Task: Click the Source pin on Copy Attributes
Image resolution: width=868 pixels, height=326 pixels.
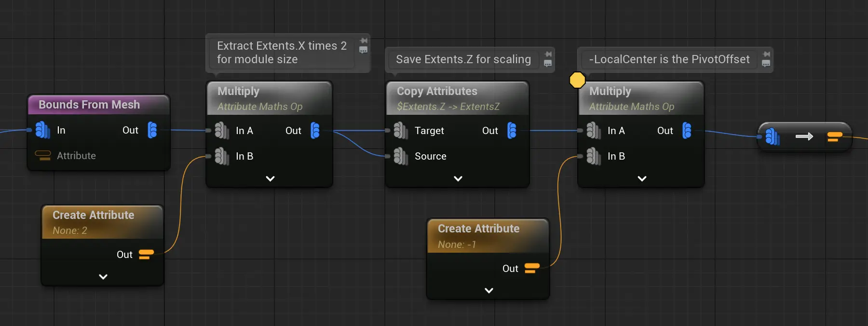Action: coord(400,156)
